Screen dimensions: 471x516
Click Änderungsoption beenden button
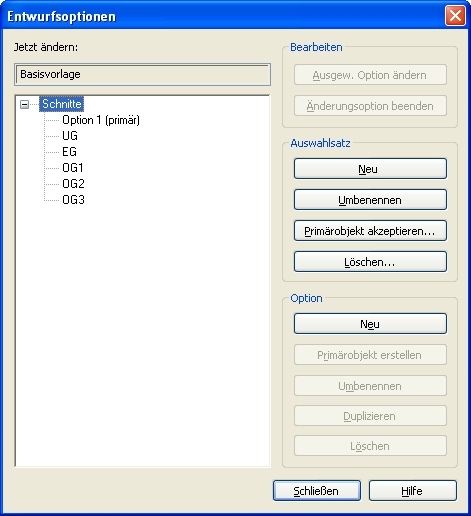pyautogui.click(x=370, y=106)
